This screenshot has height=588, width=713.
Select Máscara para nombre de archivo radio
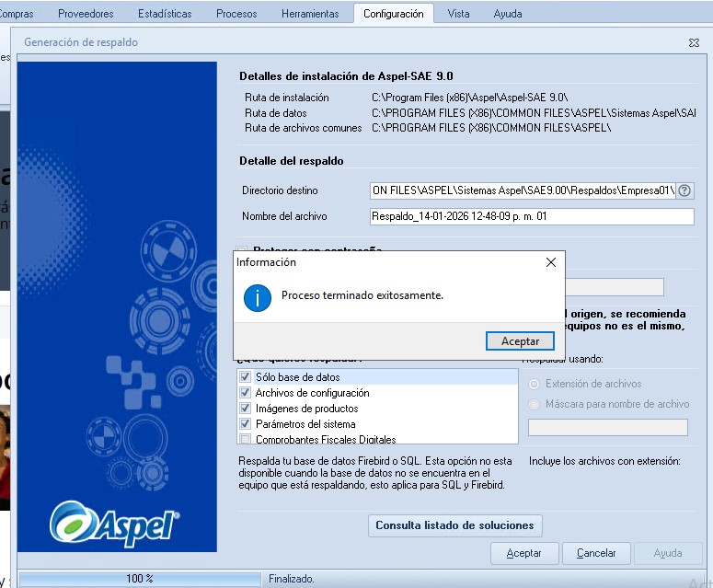click(535, 404)
